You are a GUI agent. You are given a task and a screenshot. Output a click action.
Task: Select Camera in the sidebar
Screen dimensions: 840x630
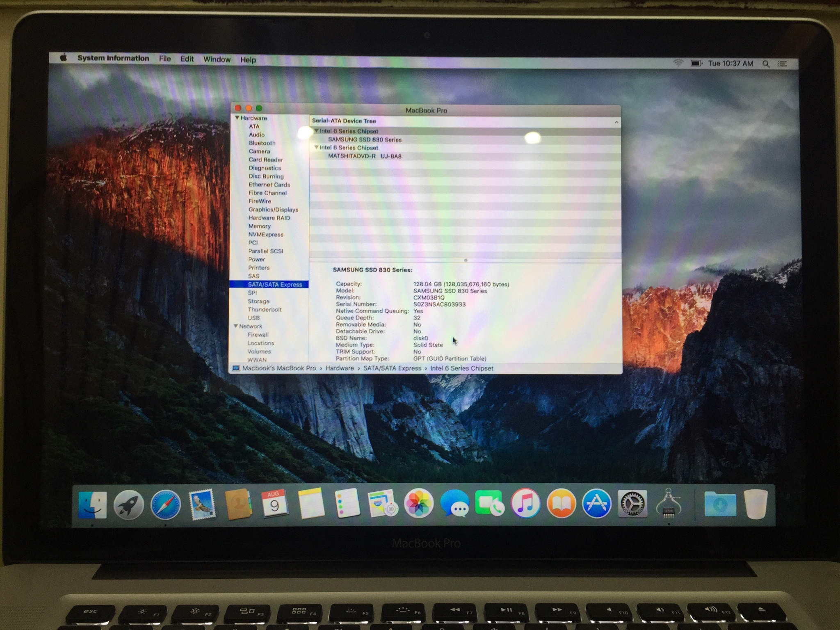pyautogui.click(x=259, y=151)
